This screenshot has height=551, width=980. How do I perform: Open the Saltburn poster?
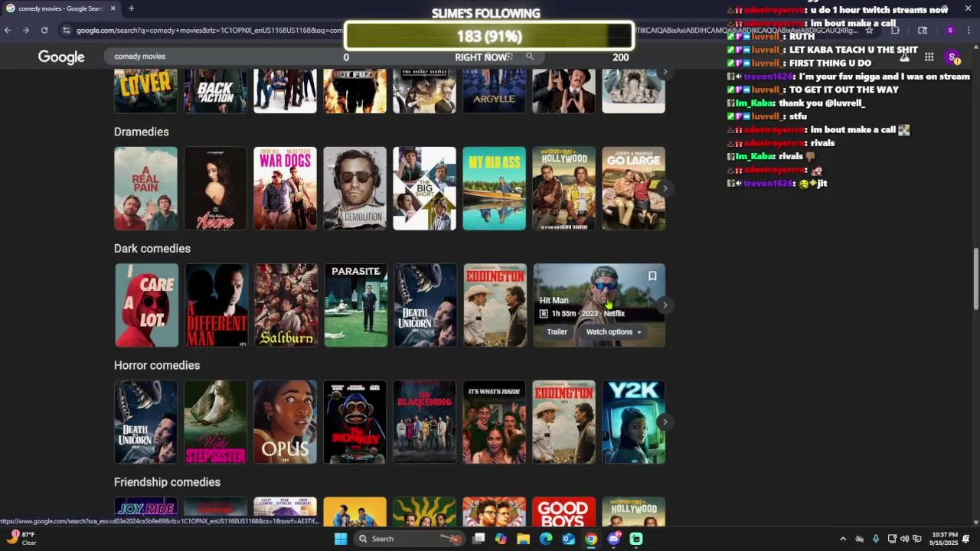coord(286,305)
